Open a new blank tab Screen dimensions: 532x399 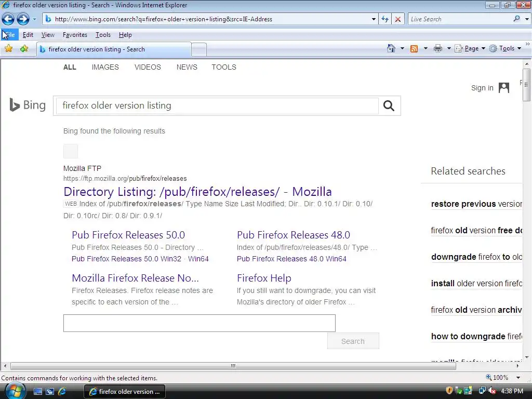click(199, 50)
